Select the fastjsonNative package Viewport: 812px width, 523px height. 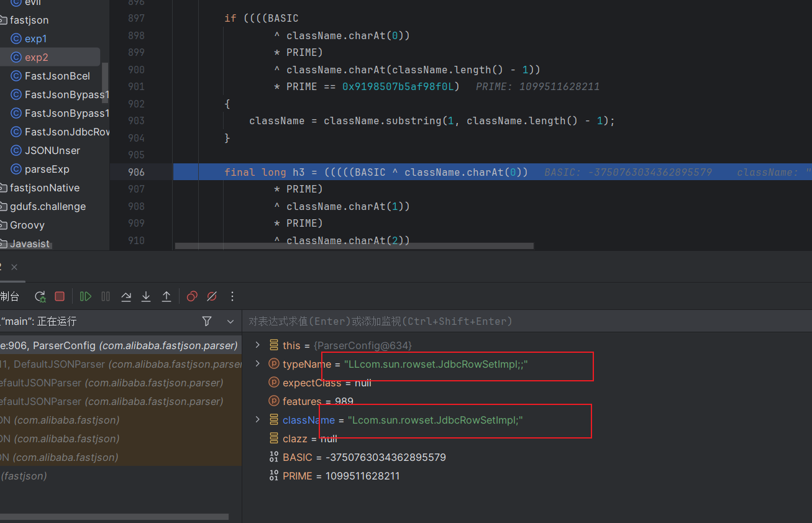(45, 188)
